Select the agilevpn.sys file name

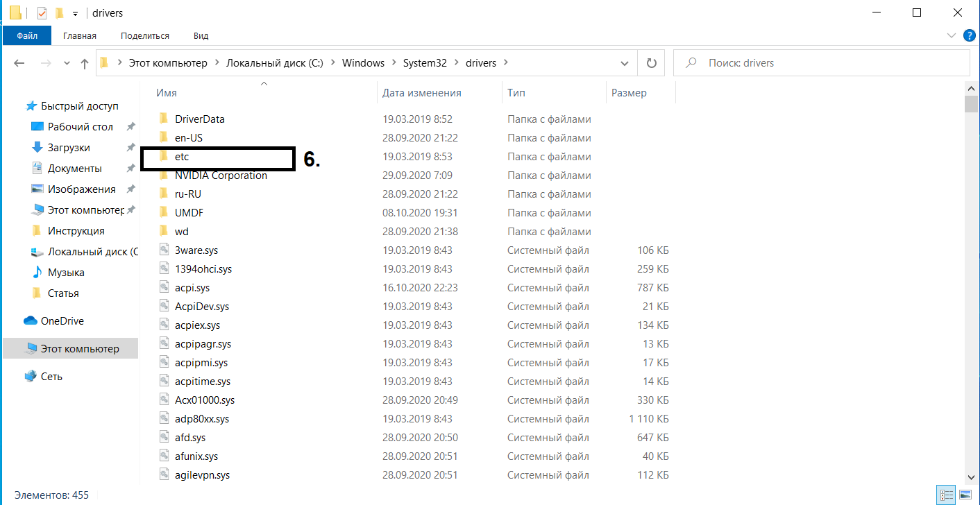[203, 475]
